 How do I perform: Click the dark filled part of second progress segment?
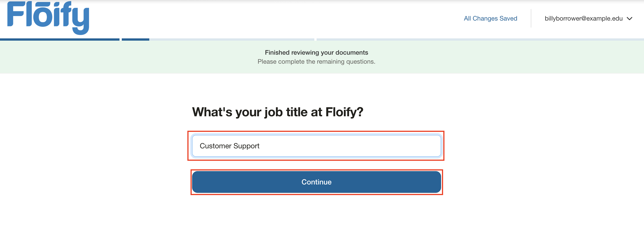[x=135, y=40]
